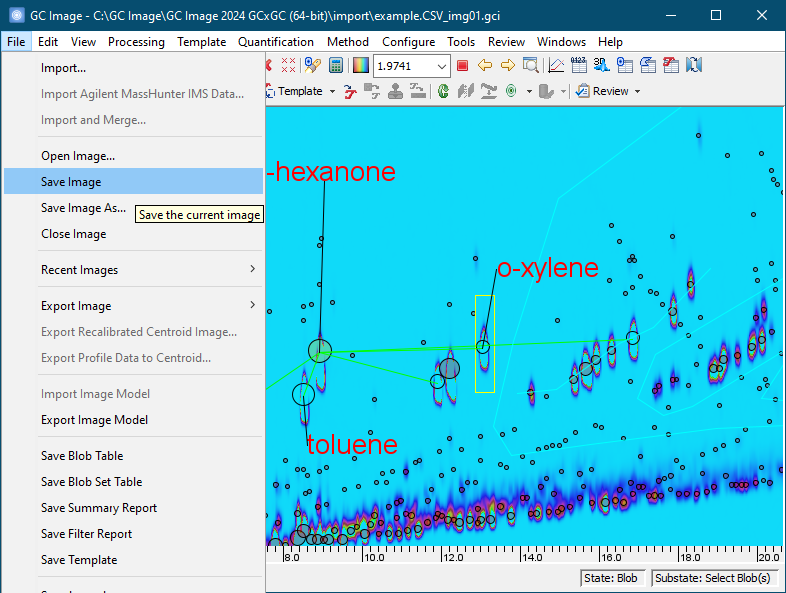Select Save Blob Table menu entry

(82, 456)
